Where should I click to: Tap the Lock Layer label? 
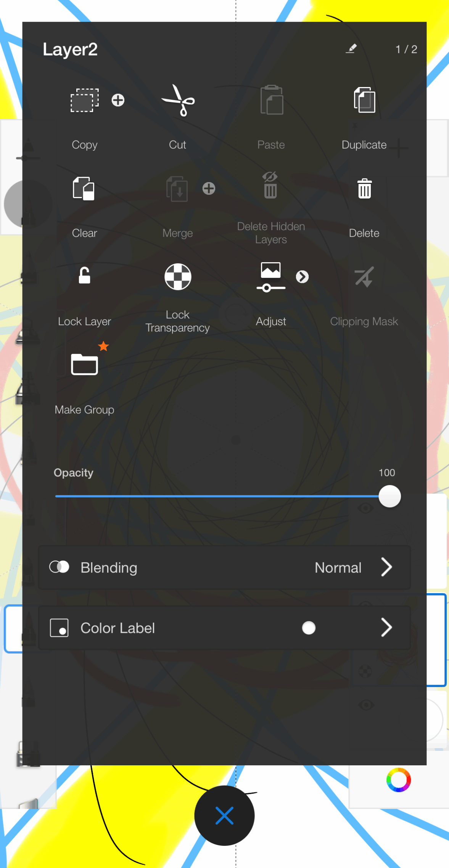pyautogui.click(x=84, y=321)
